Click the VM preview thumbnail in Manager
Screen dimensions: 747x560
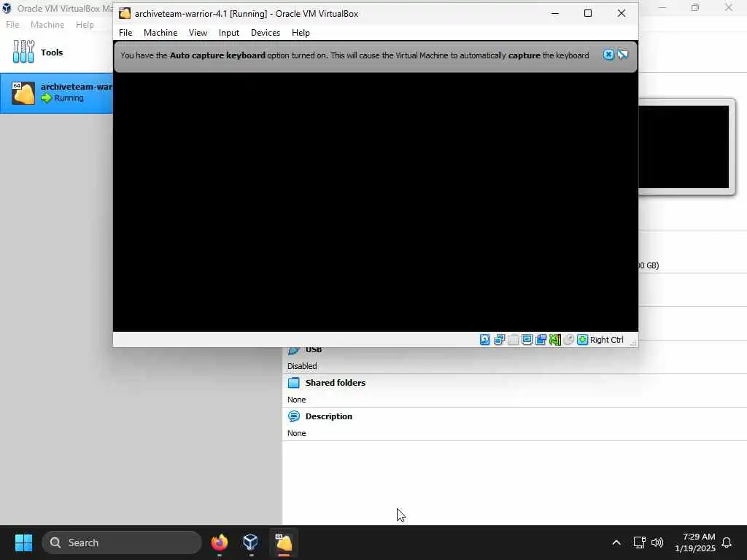[684, 147]
